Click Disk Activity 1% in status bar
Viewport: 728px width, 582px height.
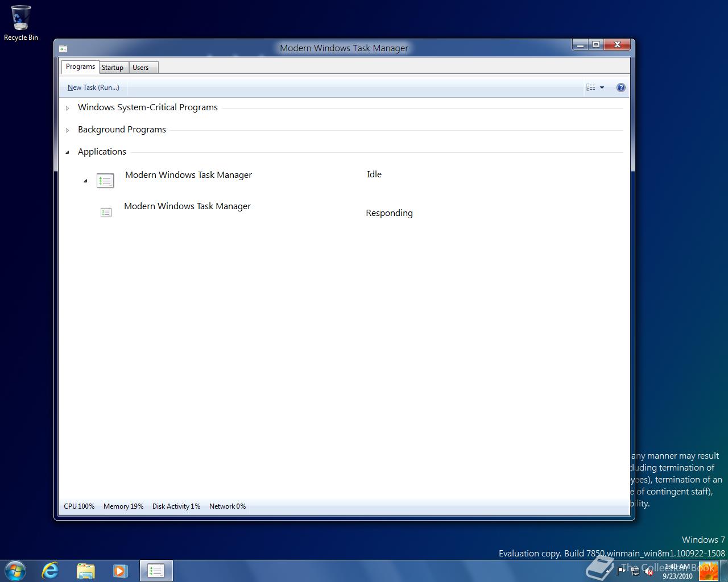(176, 506)
